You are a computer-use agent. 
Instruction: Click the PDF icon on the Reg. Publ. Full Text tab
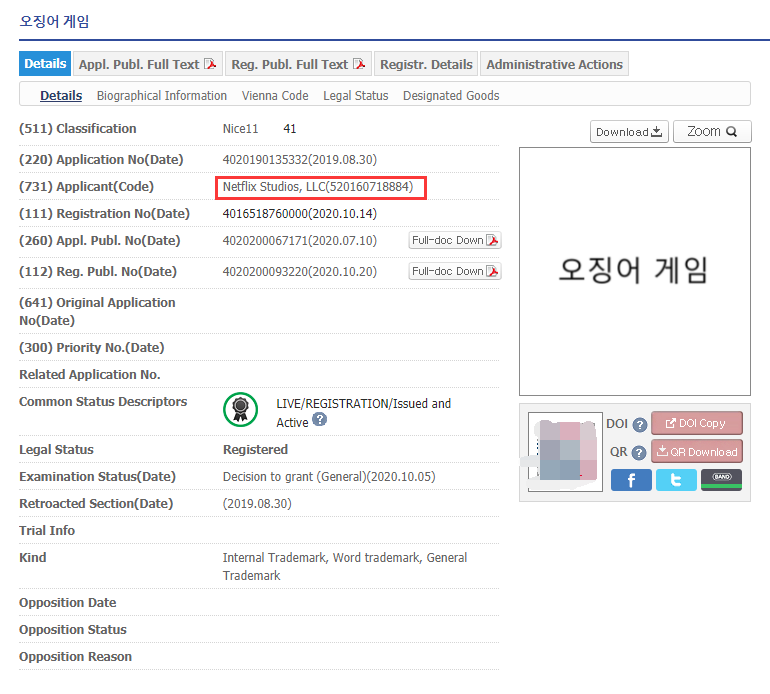(359, 64)
